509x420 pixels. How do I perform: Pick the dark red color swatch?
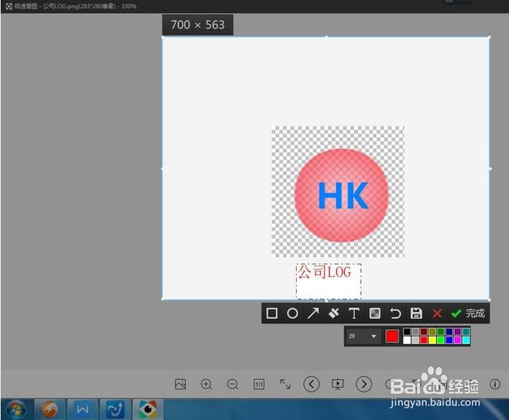pyautogui.click(x=423, y=332)
